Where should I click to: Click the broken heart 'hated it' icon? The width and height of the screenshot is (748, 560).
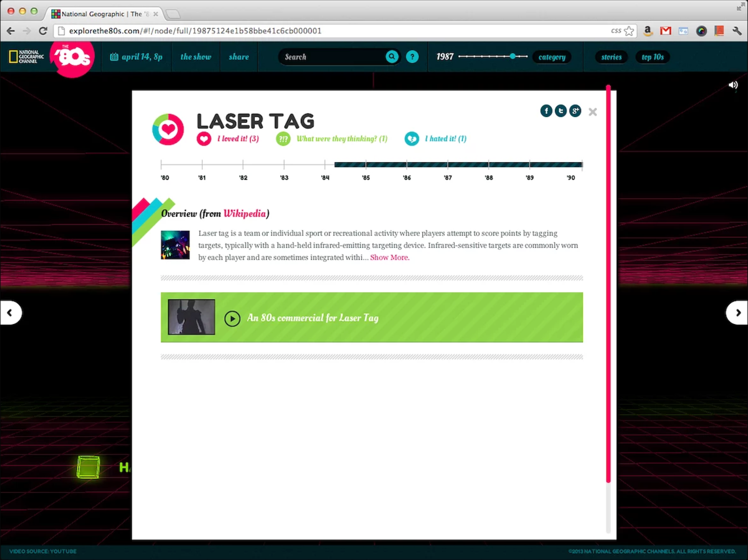pos(412,139)
